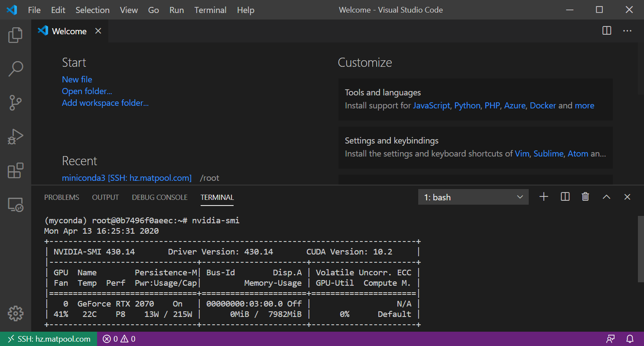Open the Remote Explorer view

(15, 204)
